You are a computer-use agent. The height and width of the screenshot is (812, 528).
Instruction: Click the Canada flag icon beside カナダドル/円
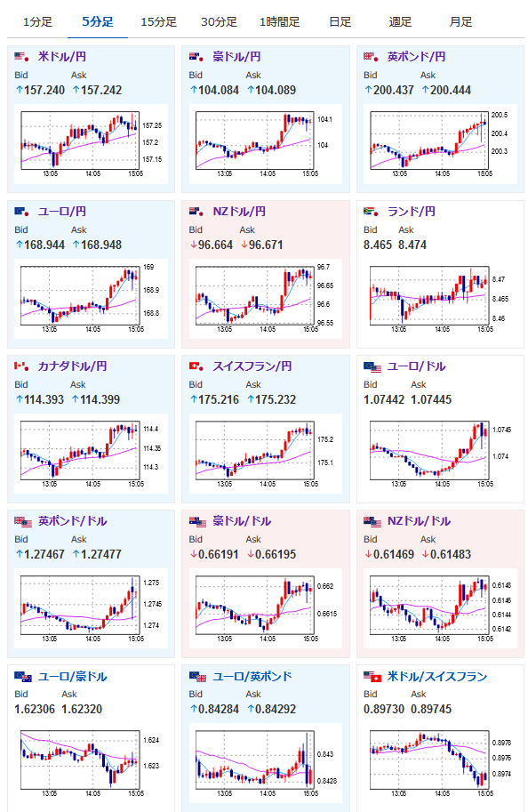[x=21, y=366]
